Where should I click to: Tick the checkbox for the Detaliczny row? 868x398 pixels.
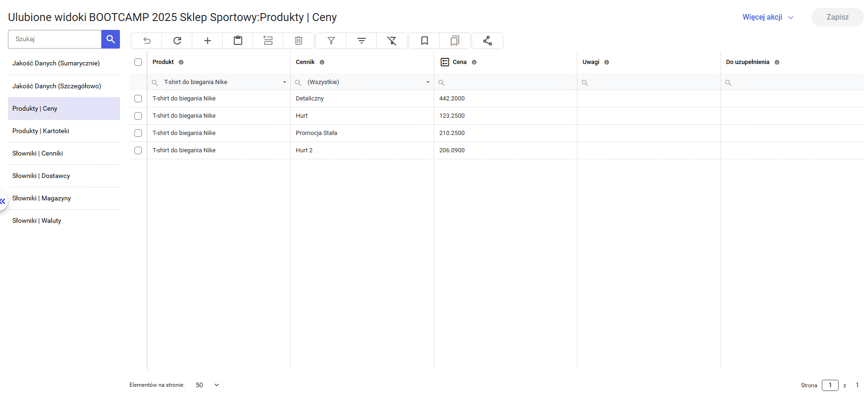138,99
